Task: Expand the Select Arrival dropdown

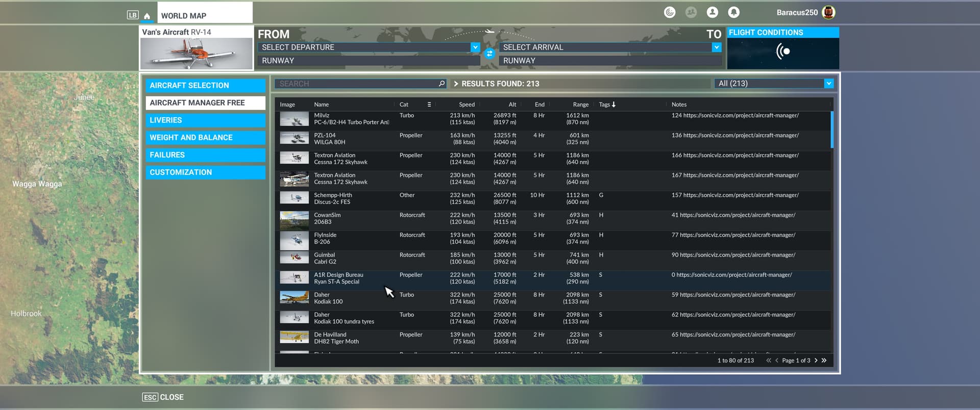Action: [716, 47]
